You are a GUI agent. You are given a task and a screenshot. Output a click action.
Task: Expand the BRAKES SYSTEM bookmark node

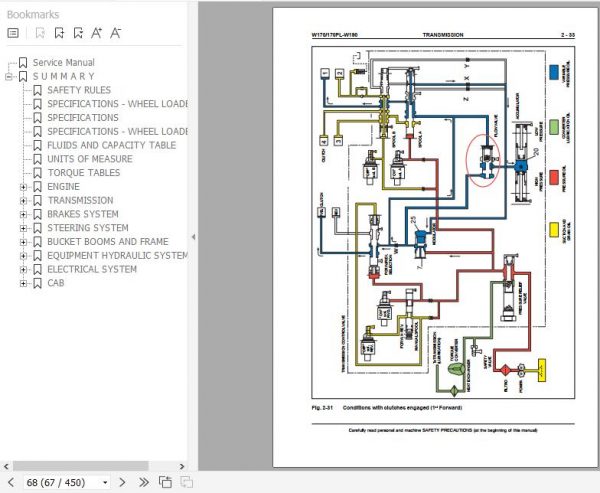click(23, 214)
